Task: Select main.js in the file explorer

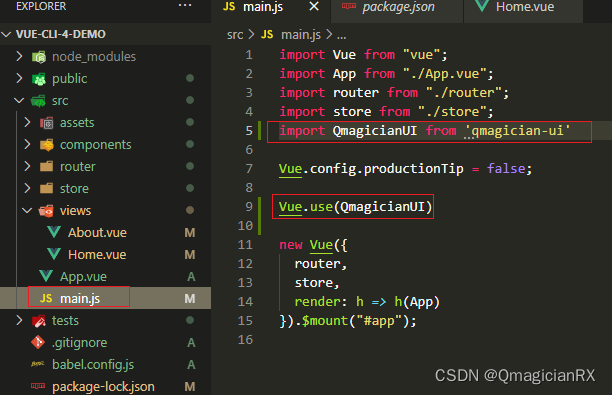Action: [80, 299]
